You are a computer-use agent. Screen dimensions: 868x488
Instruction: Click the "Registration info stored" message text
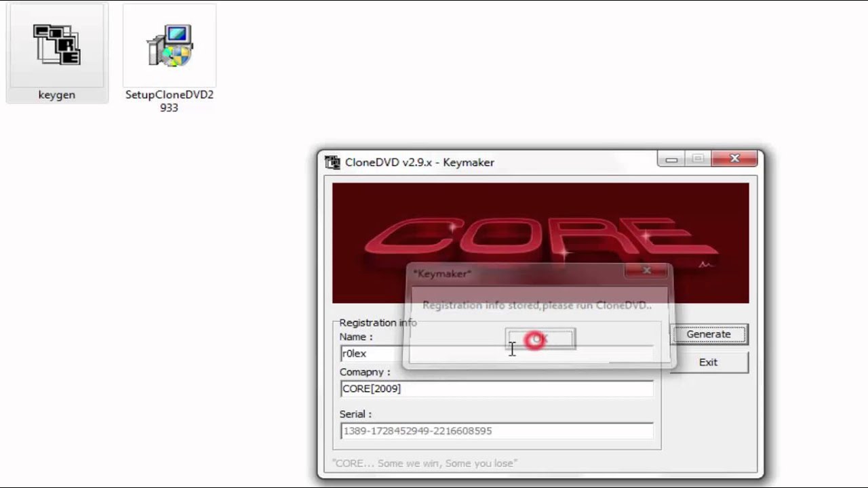(536, 306)
